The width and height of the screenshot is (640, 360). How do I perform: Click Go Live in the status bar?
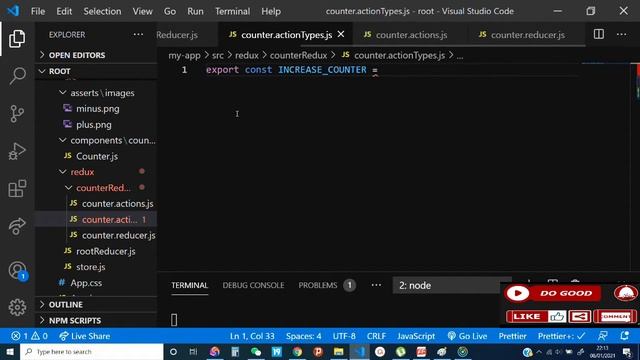467,336
